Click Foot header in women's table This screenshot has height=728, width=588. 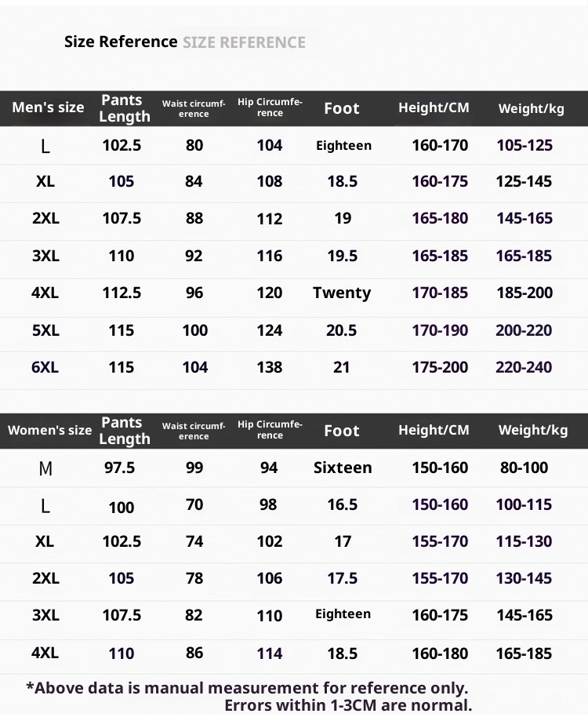tap(341, 431)
